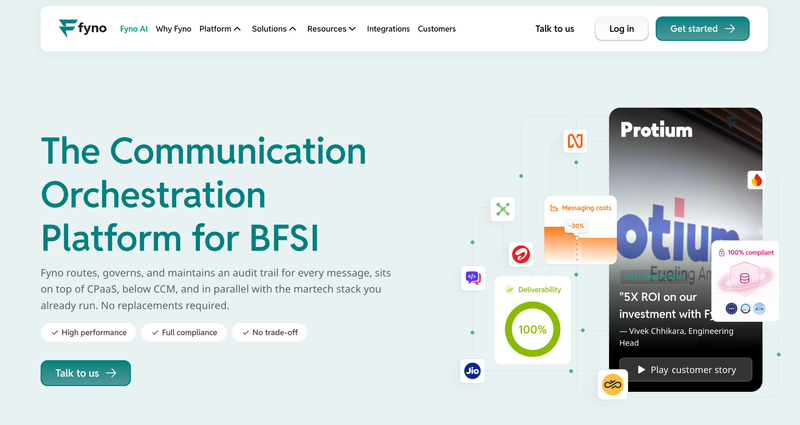This screenshot has width=800, height=425.
Task: Click the Messaging costs label
Action: point(586,208)
